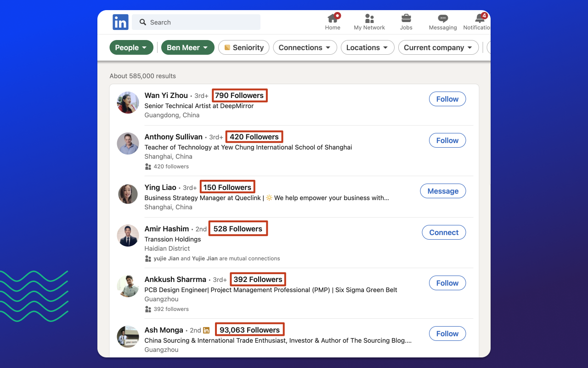The image size is (588, 368).
Task: Click the "Transsion Holdings" text
Action: [x=173, y=239]
